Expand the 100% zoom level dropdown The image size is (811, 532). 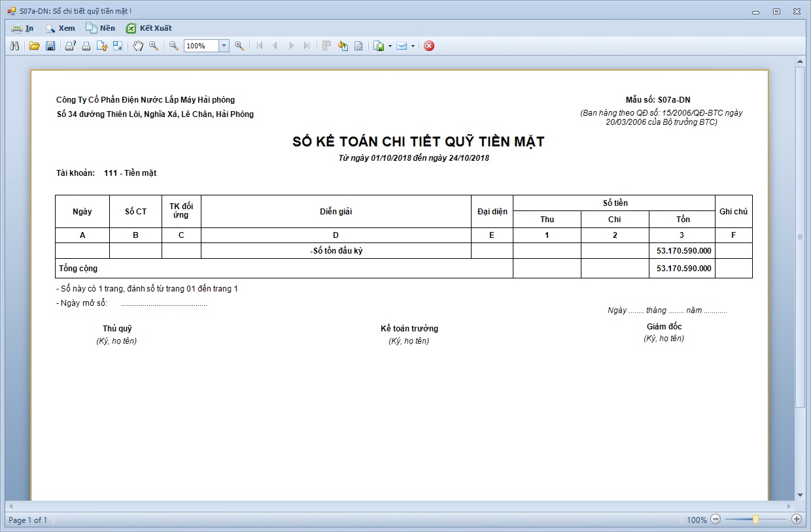click(224, 46)
